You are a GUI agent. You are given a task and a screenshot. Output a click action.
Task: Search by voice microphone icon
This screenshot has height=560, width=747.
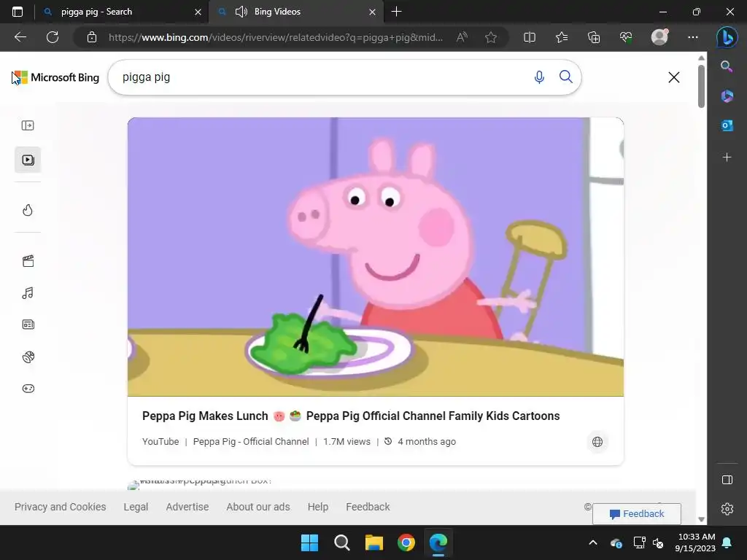point(539,77)
